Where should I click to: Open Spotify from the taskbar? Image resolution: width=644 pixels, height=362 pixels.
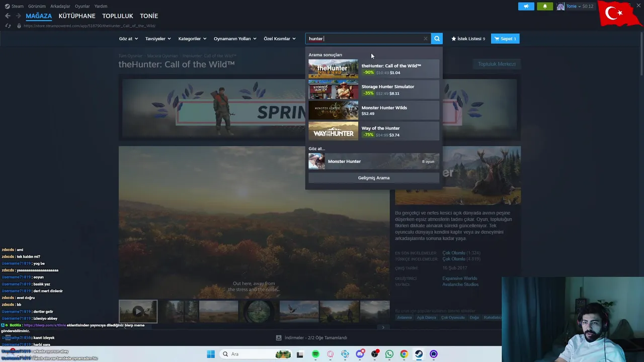tap(315, 354)
